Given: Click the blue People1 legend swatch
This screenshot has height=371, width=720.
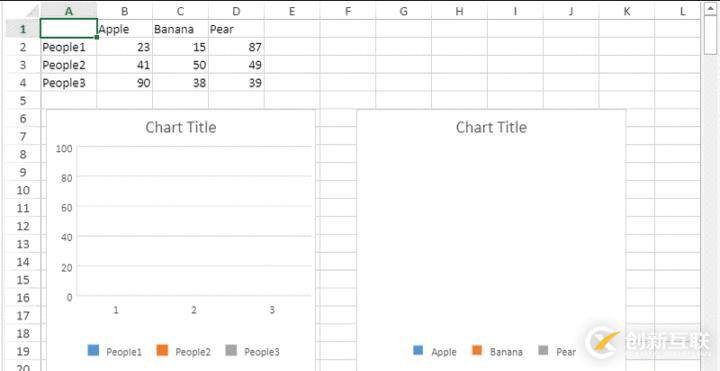Looking at the screenshot, I should tap(93, 350).
